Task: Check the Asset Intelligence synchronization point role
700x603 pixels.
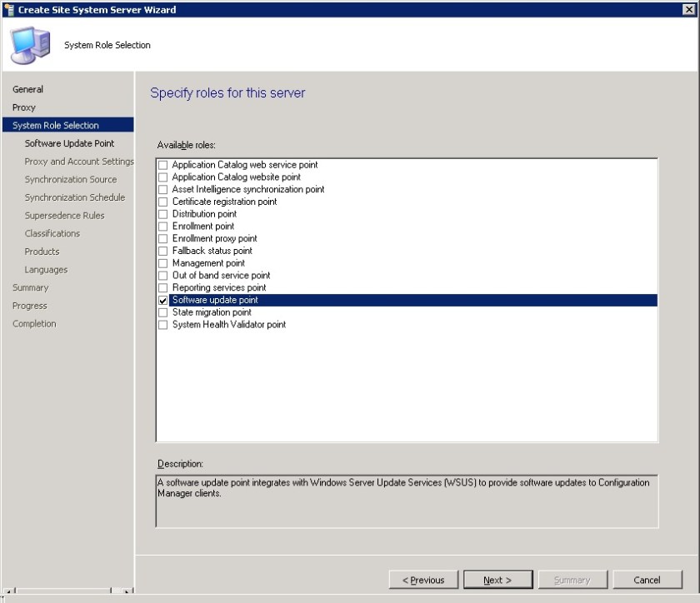Action: (x=162, y=189)
